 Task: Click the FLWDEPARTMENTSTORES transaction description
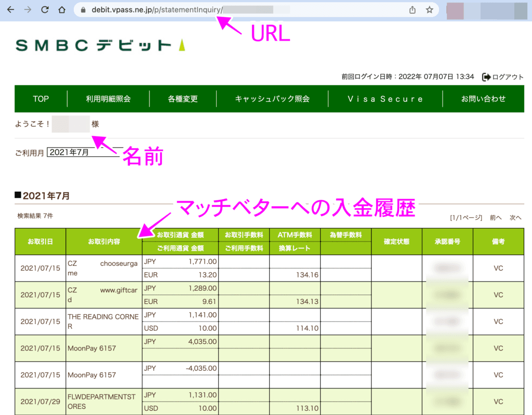tap(101, 401)
